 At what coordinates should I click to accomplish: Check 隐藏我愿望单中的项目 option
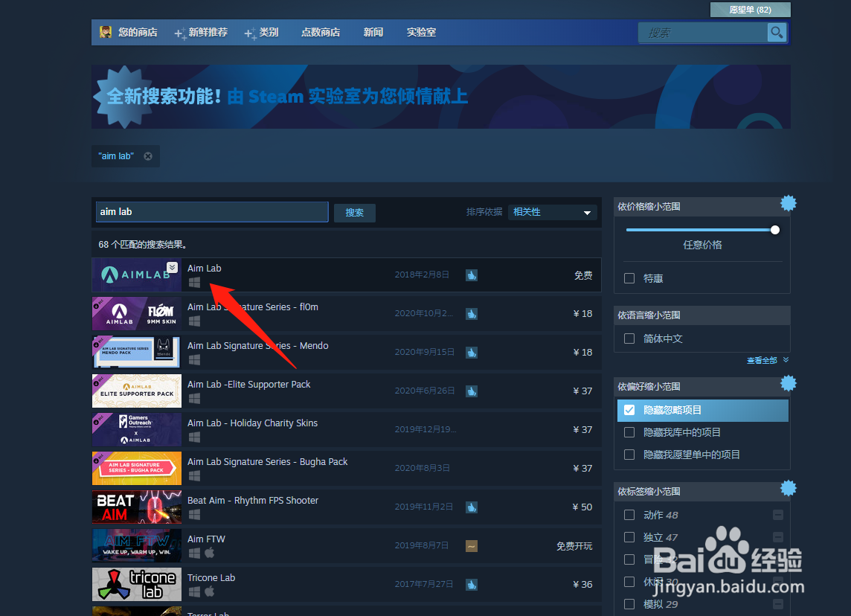(629, 455)
